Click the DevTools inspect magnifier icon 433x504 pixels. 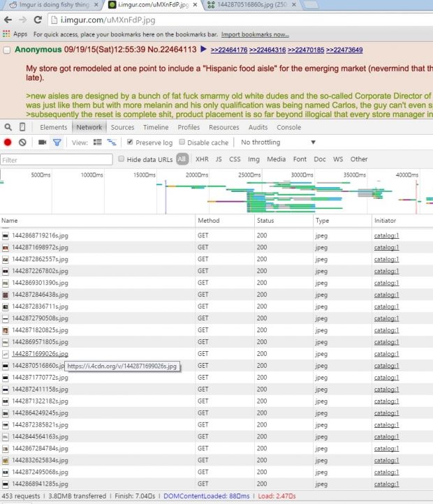(8, 127)
